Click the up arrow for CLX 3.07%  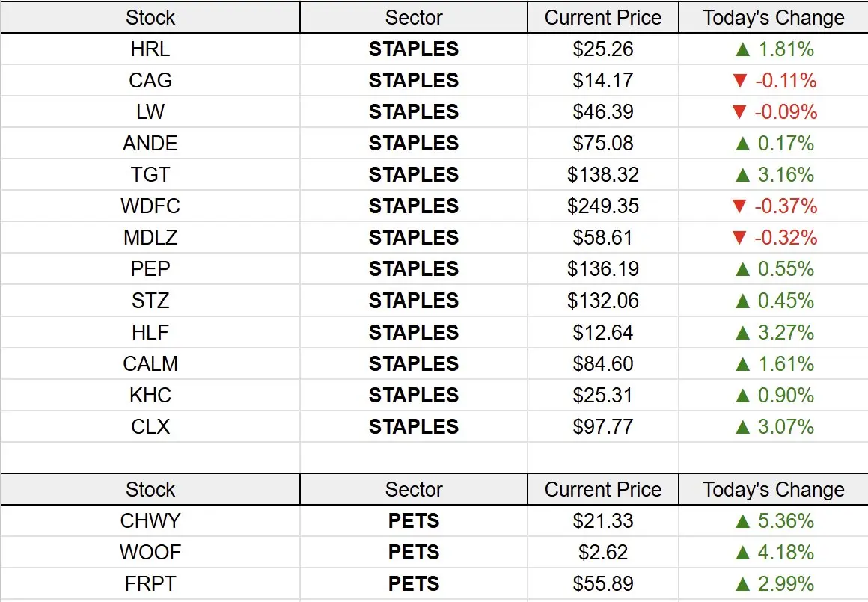[742, 427]
